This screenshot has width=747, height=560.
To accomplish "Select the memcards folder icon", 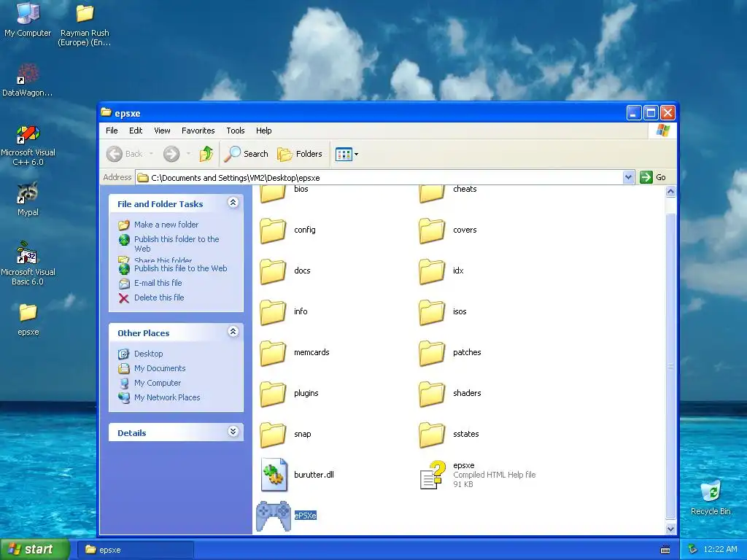I will pos(273,354).
